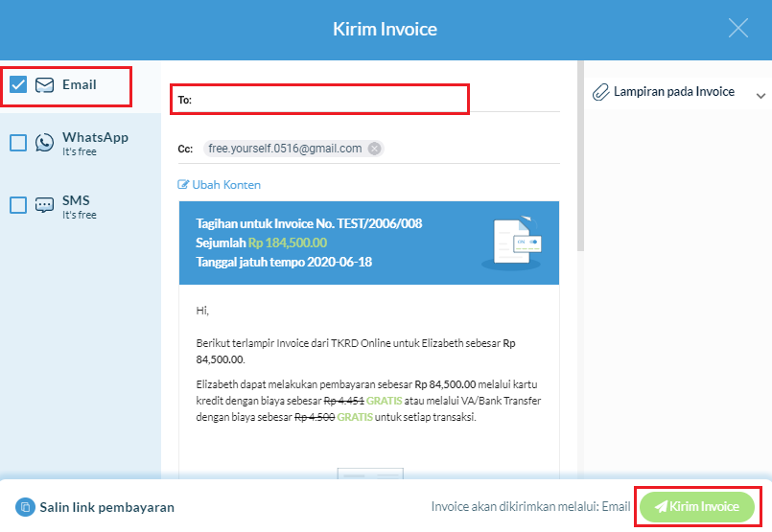Screen dimensions: 772x532
Task: Send using the green Kirim Invoice button
Action: click(x=696, y=506)
